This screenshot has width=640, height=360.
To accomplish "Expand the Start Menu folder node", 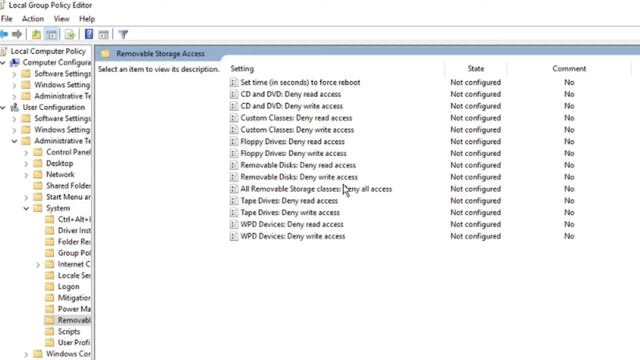I will 26,198.
